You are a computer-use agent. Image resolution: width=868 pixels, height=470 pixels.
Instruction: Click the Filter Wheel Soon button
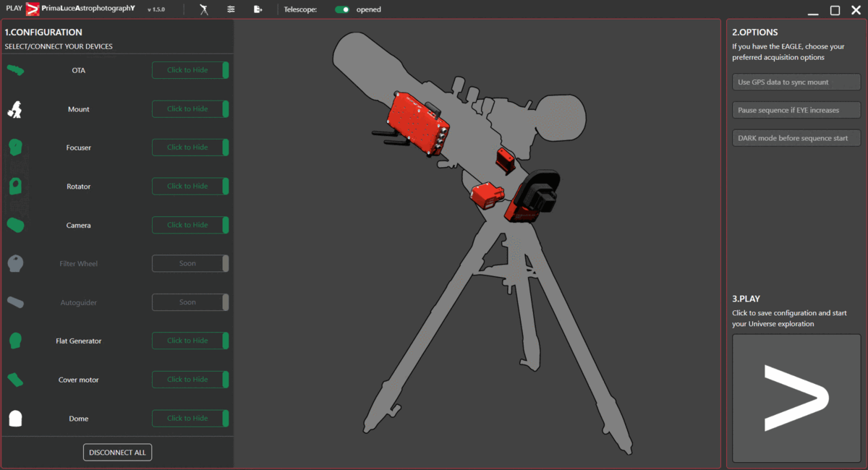tap(190, 264)
